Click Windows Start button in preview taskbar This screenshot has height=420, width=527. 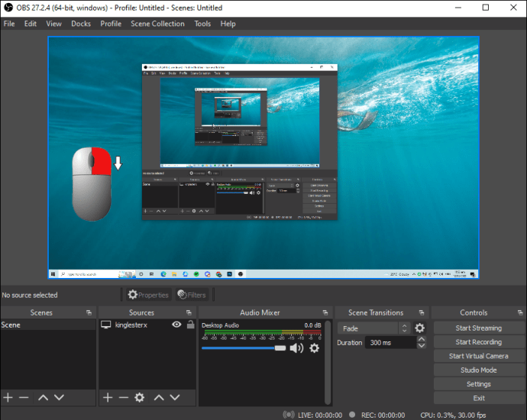pos(53,274)
